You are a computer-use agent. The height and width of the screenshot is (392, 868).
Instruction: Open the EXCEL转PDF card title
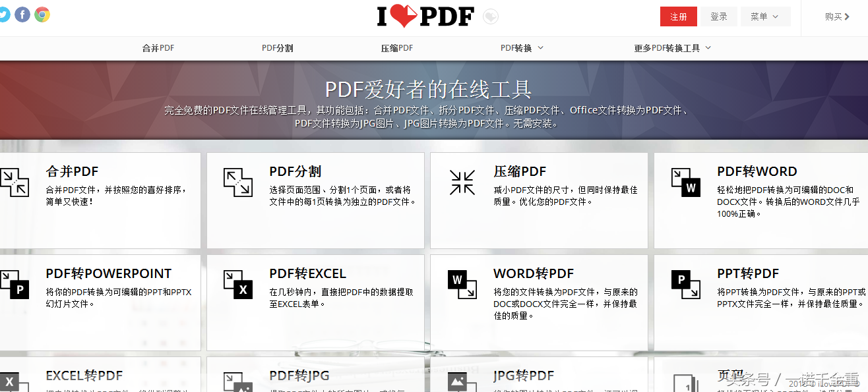[84, 376]
